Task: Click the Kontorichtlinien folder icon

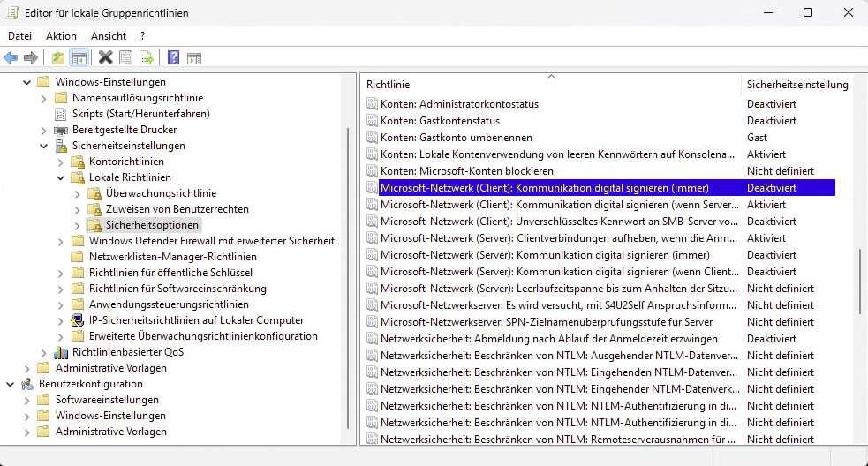Action: [78, 162]
